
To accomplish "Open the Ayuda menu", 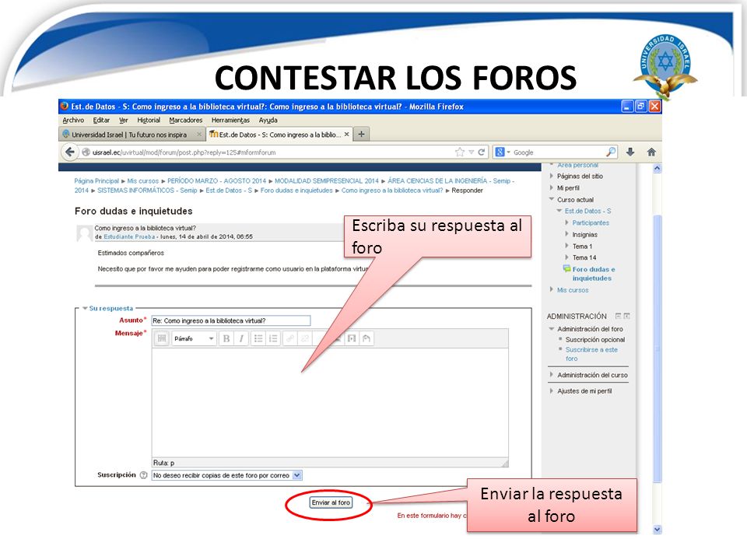I will tap(268, 120).
